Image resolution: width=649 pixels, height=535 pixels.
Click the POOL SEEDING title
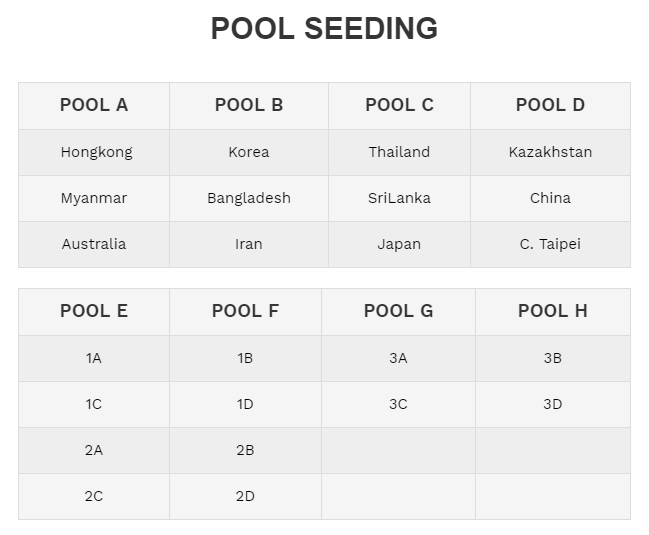pos(324,29)
